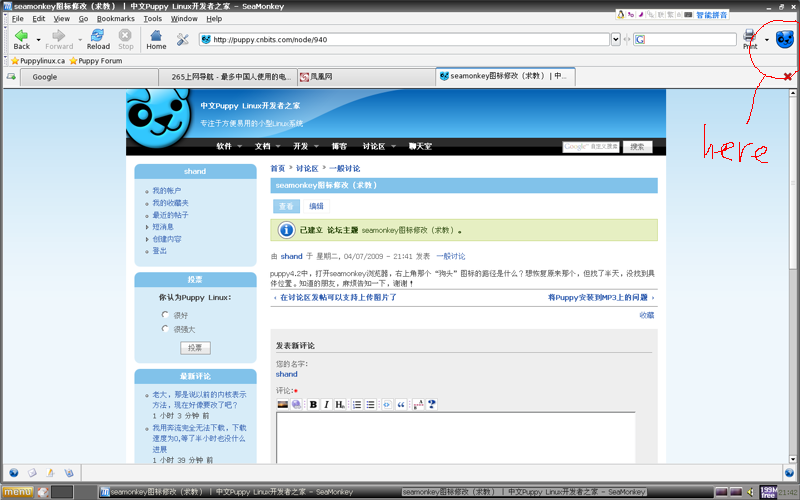Click the Google custom search field on site
Image resolution: width=800 pixels, height=500 pixels.
[x=590, y=147]
